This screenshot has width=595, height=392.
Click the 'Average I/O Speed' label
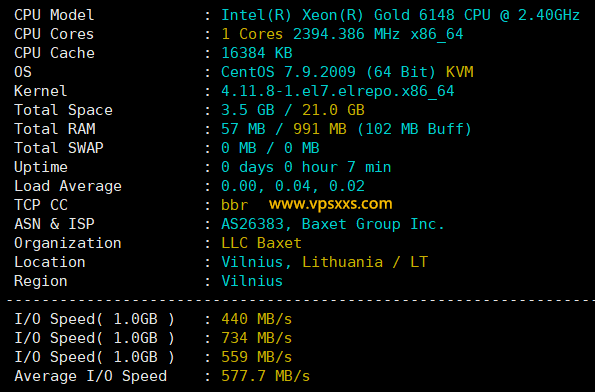tap(90, 376)
